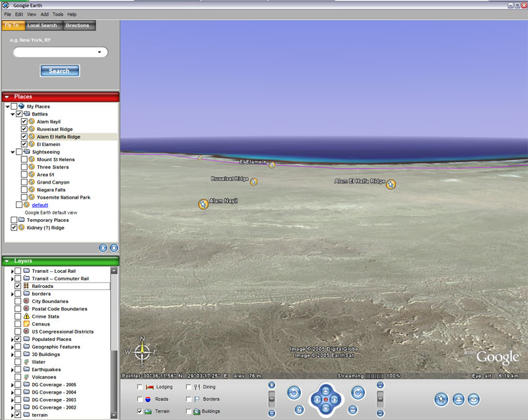
Task: Open the Tools menu
Action: point(58,14)
